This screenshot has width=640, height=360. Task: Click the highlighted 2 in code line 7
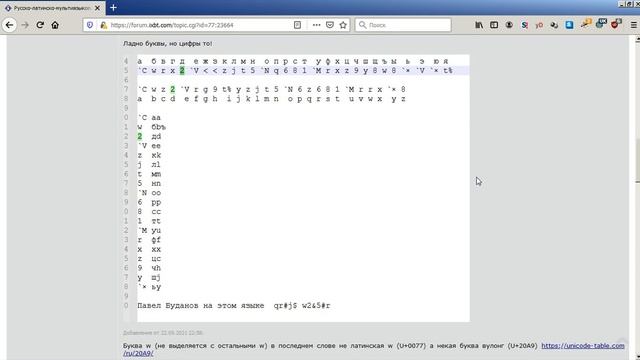[x=173, y=89]
